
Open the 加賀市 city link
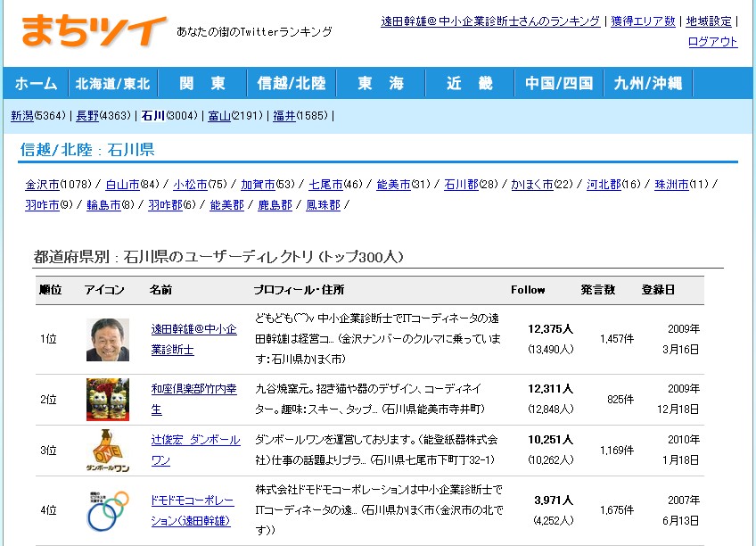pyautogui.click(x=258, y=185)
